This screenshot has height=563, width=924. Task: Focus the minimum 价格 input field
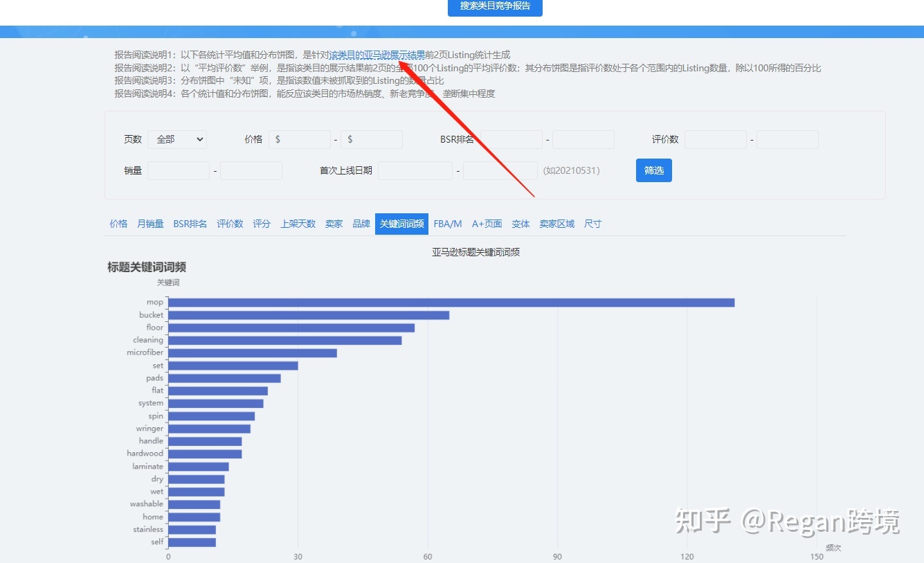click(x=300, y=139)
